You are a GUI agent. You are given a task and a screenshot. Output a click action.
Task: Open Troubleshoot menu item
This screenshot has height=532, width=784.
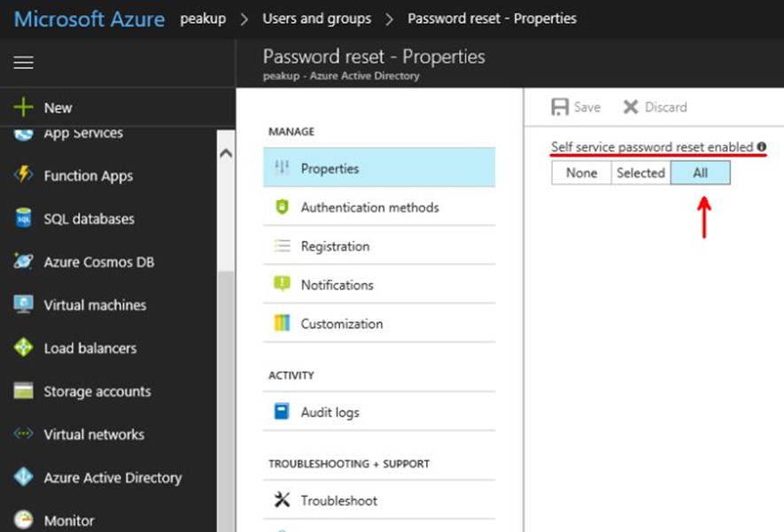pyautogui.click(x=379, y=500)
